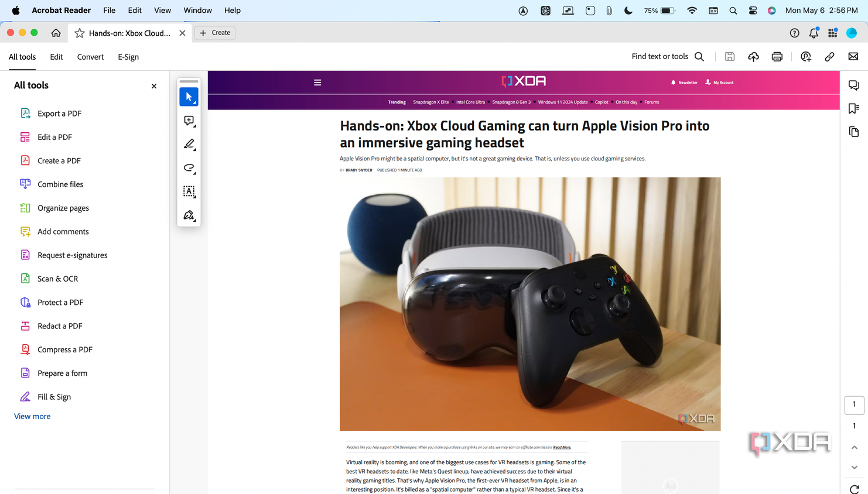Expand the View more tools list

click(x=32, y=416)
